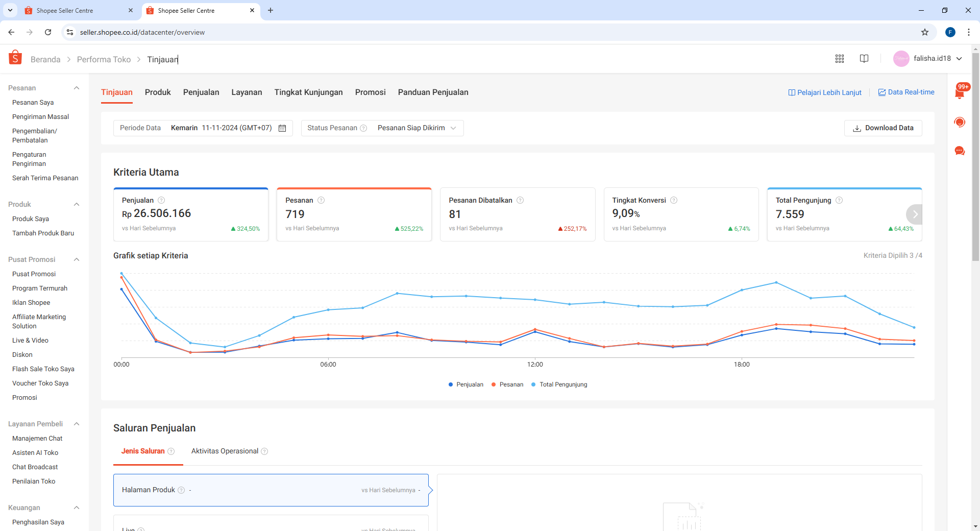Screen dimensions: 980x531
Task: Open the Periode Data date picker
Action: click(x=203, y=128)
